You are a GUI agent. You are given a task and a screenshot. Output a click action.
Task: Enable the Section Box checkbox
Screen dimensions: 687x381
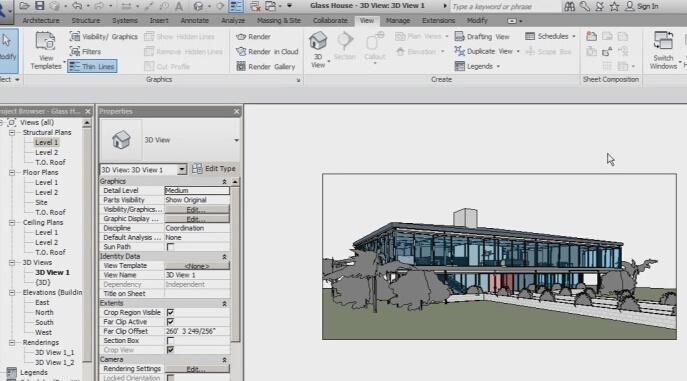point(170,340)
